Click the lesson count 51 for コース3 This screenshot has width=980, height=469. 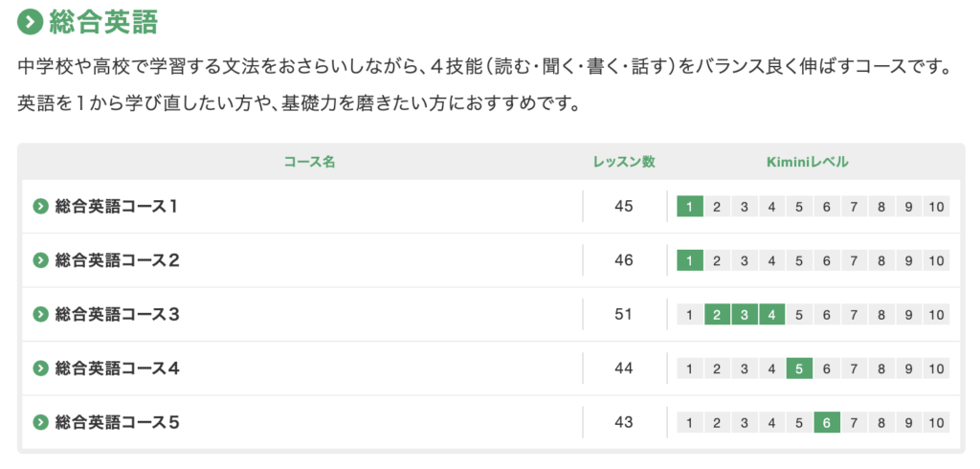(x=624, y=315)
